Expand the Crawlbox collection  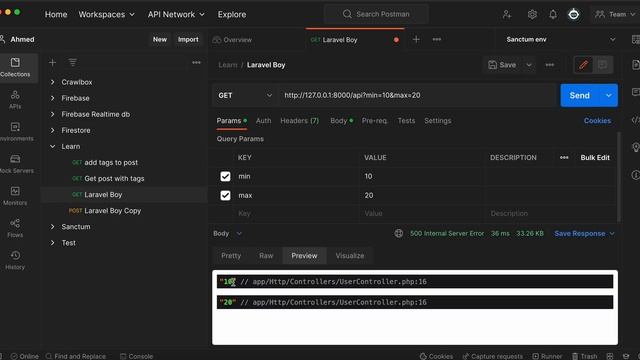point(52,82)
